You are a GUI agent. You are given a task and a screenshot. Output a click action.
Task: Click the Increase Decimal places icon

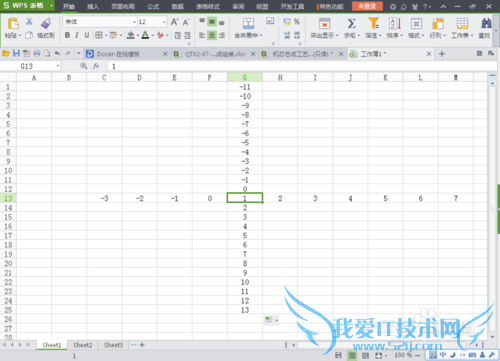click(287, 35)
